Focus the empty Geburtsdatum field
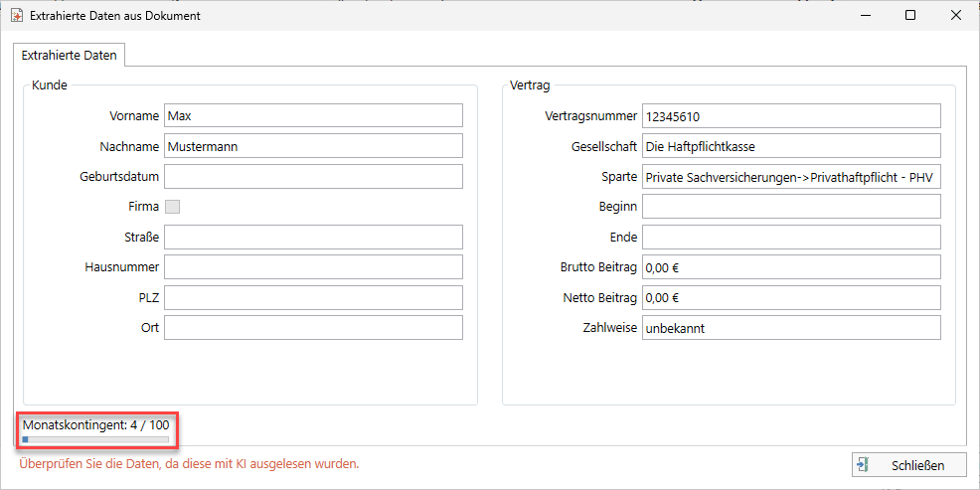The image size is (980, 490). [x=313, y=177]
